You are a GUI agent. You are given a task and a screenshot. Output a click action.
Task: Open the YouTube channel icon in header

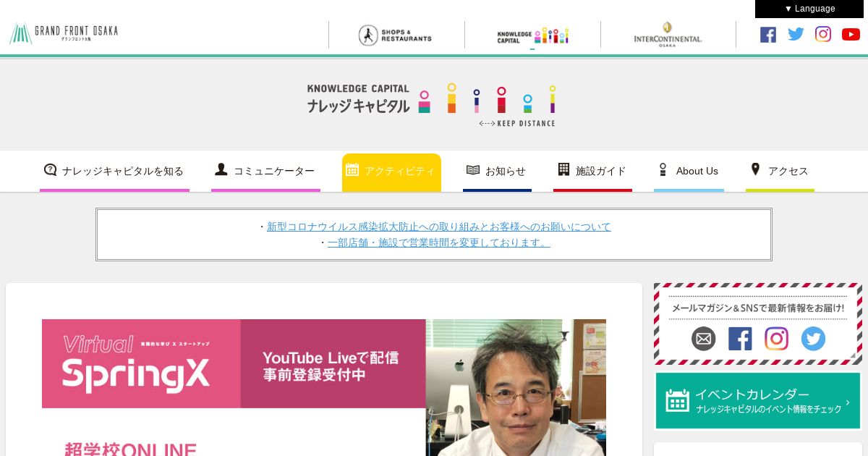coord(851,34)
